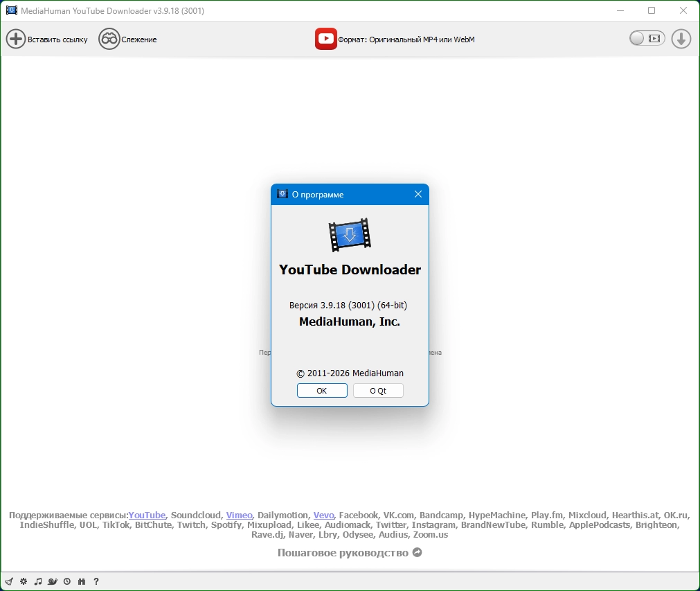Click the film-strip logo in the about dialog

[x=350, y=235]
